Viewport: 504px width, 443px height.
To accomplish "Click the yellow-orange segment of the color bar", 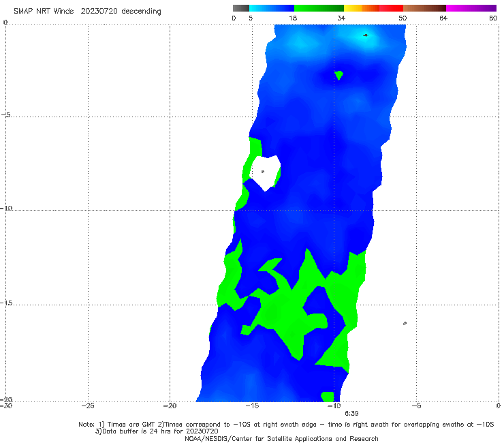I will point(362,8).
